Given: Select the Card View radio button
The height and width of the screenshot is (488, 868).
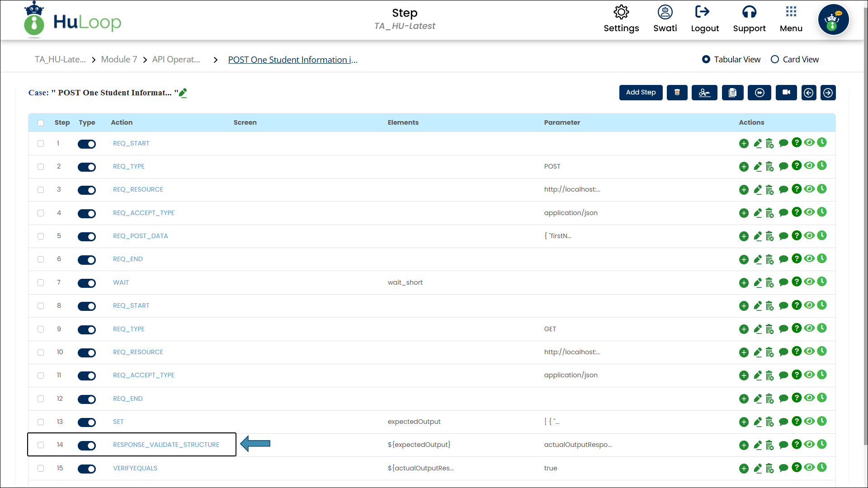Looking at the screenshot, I should coord(775,60).
